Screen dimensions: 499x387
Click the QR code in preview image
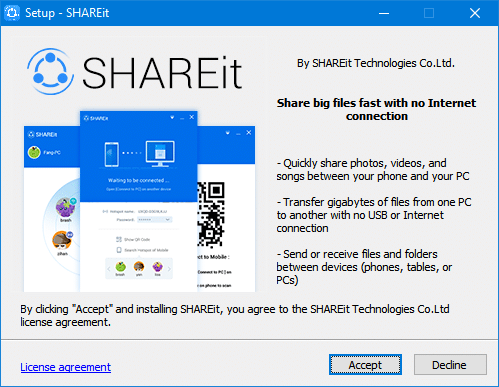click(211, 215)
